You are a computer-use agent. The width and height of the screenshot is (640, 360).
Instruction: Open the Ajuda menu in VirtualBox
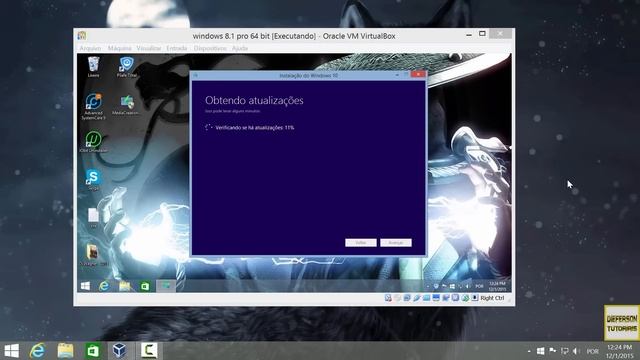240,48
